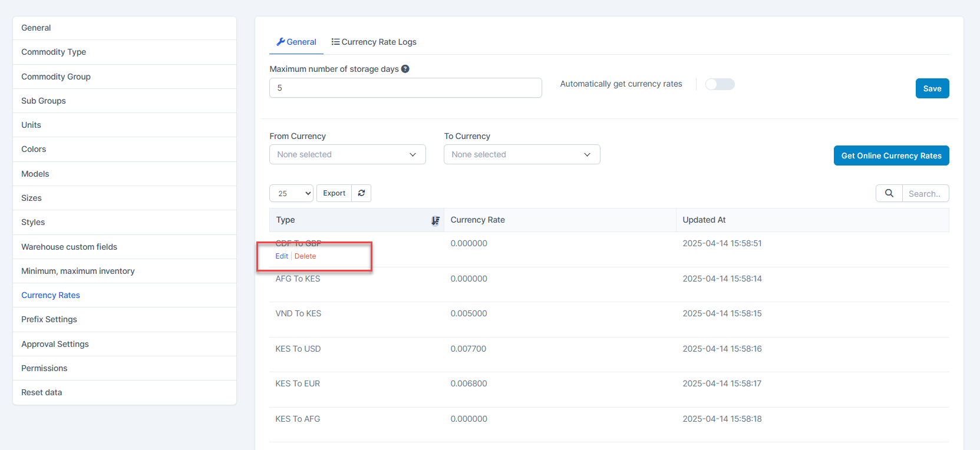
Task: Click the refresh table icon button
Action: (361, 193)
